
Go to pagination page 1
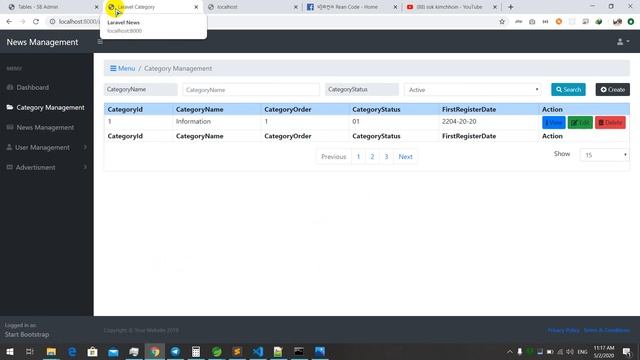click(x=358, y=157)
